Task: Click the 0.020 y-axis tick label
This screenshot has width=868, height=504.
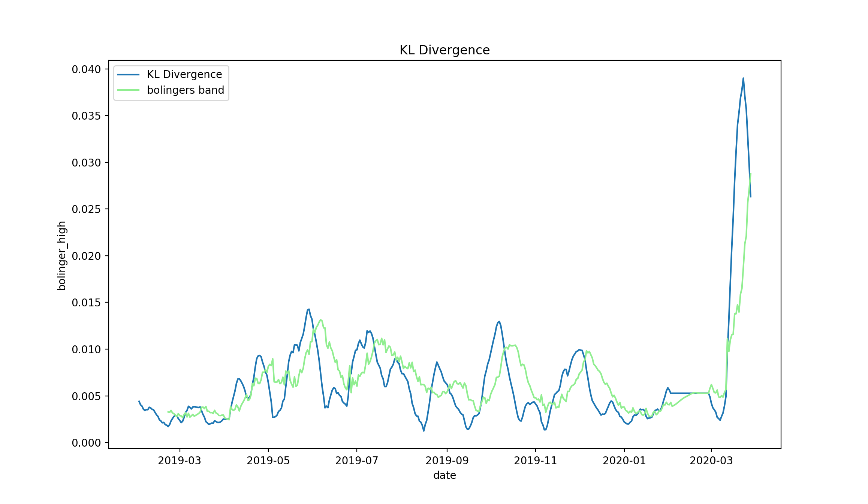Action: (x=87, y=256)
